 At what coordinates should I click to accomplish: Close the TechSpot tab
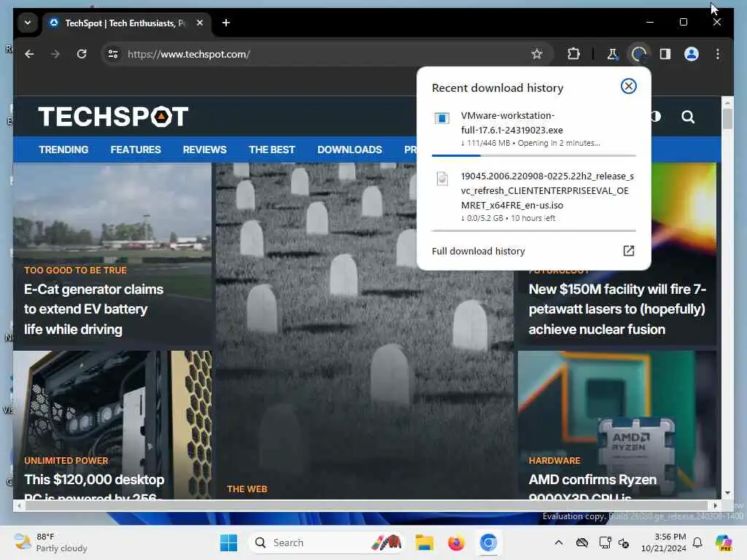click(x=200, y=23)
